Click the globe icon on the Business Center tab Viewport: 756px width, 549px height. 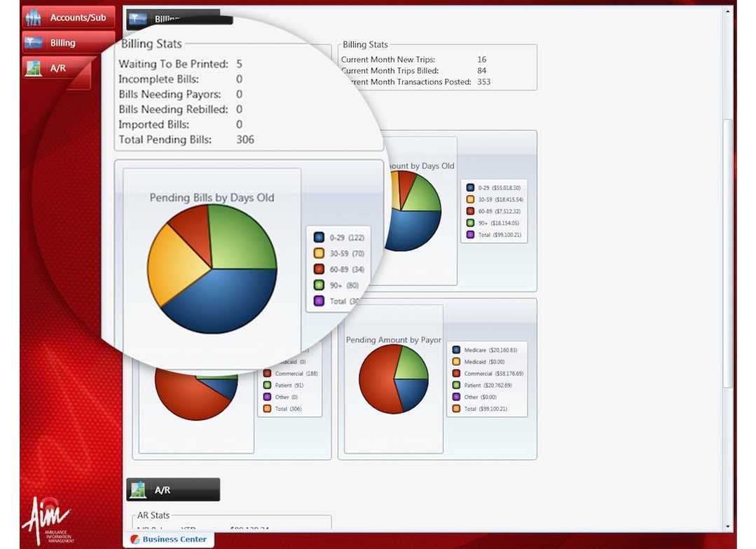(135, 539)
